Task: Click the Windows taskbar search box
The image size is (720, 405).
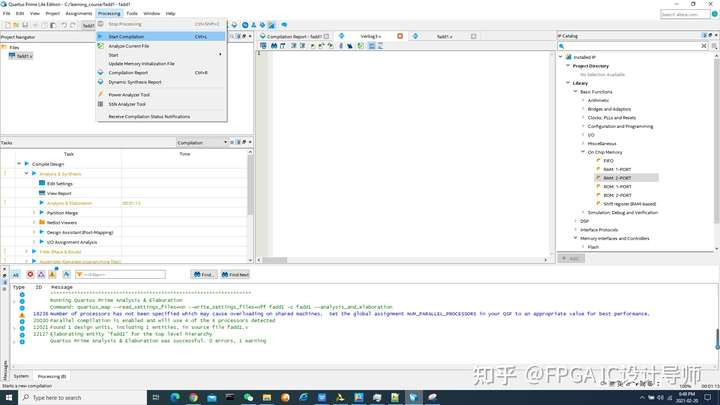Action: pyautogui.click(x=83, y=398)
